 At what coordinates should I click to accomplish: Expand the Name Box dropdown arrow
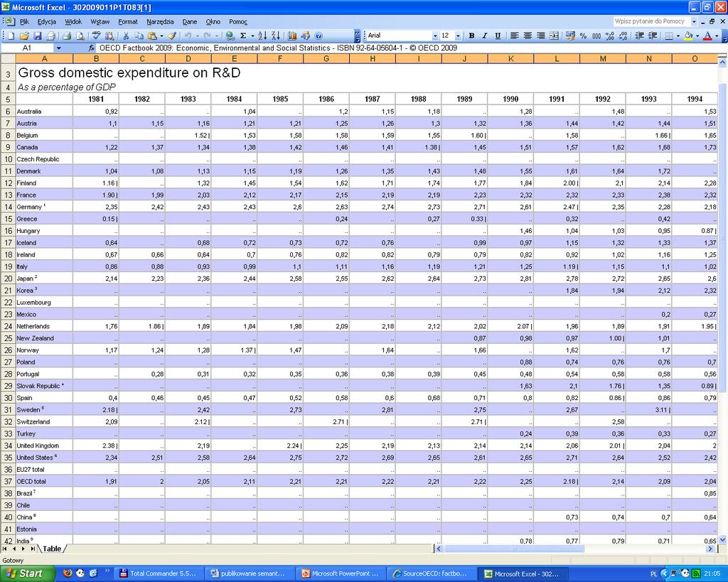coord(58,48)
